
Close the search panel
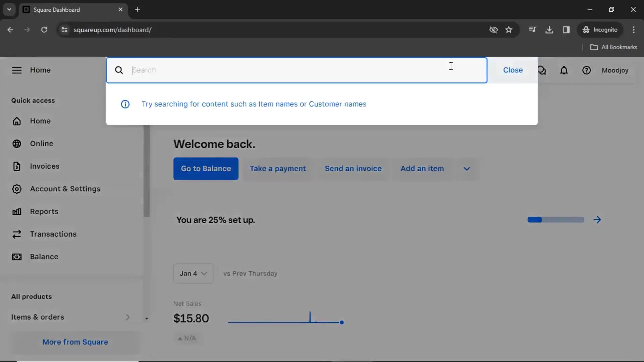pyautogui.click(x=513, y=70)
